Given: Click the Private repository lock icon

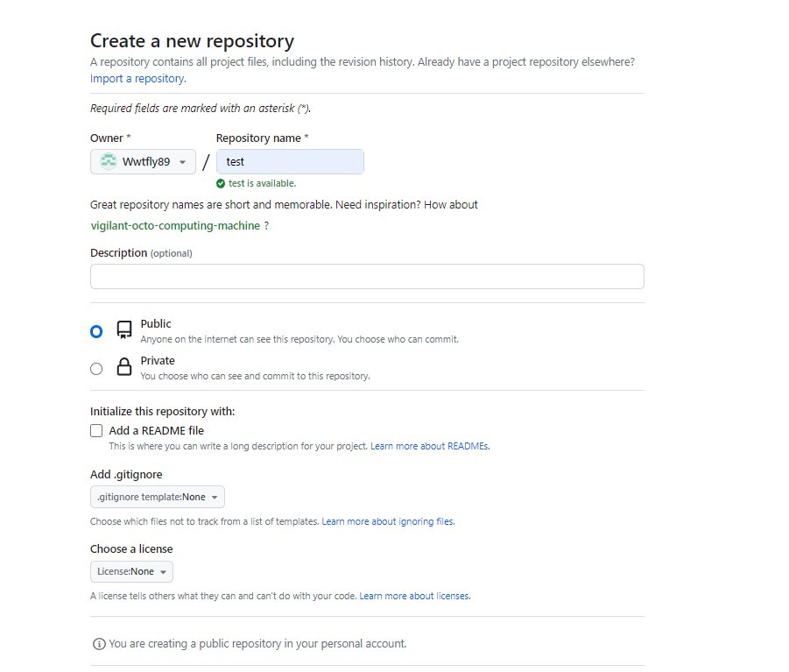Looking at the screenshot, I should point(123,367).
